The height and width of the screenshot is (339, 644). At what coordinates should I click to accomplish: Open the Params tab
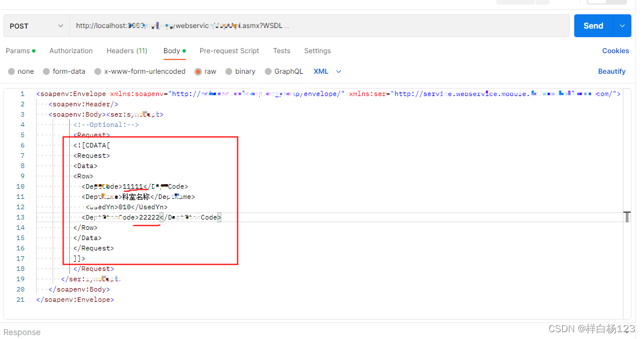pyautogui.click(x=18, y=51)
